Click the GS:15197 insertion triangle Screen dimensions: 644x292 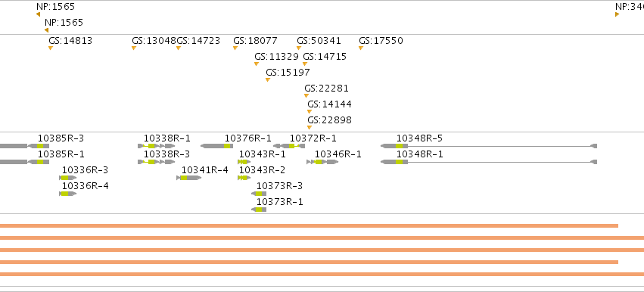(268, 79)
